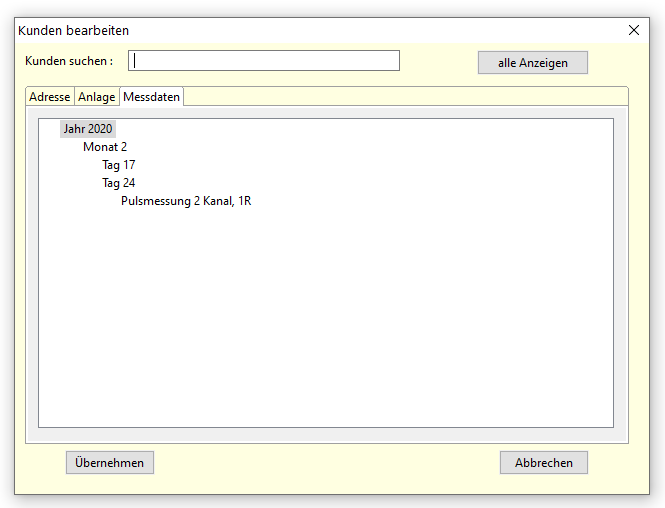The height and width of the screenshot is (508, 665).
Task: Select the Jahr 2020 tree node
Action: [x=88, y=128]
